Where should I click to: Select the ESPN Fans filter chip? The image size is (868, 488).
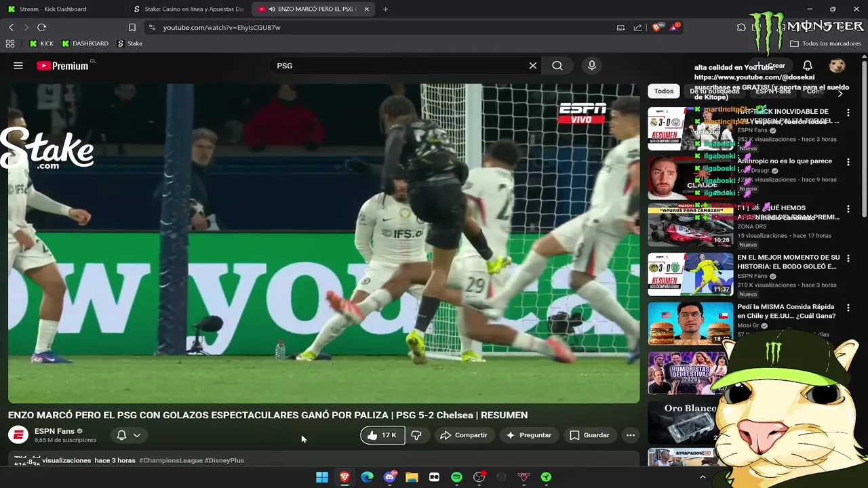click(x=774, y=91)
